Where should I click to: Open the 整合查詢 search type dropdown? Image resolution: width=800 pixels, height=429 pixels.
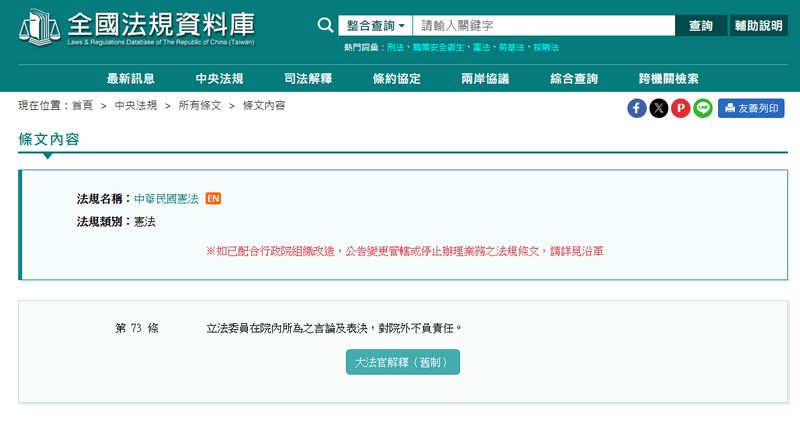(375, 26)
